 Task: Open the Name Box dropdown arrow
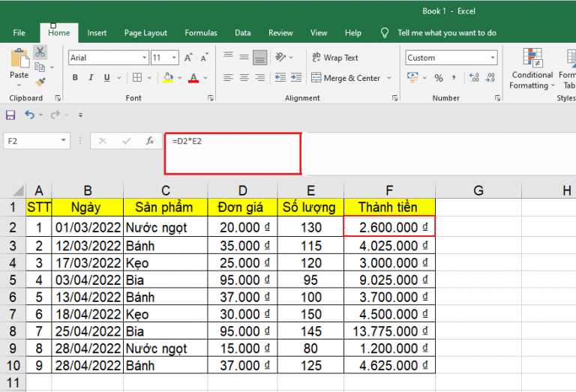point(64,140)
